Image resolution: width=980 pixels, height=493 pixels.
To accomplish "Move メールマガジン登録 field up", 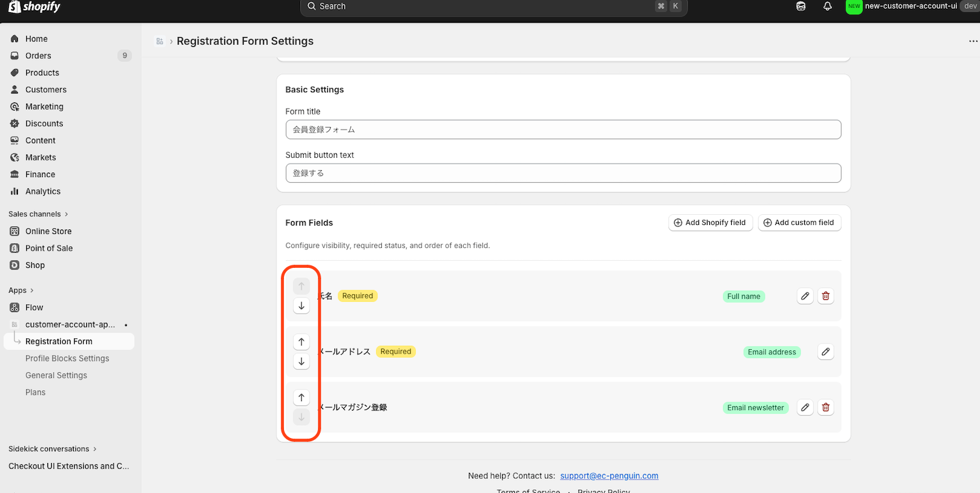I will 301,398.
